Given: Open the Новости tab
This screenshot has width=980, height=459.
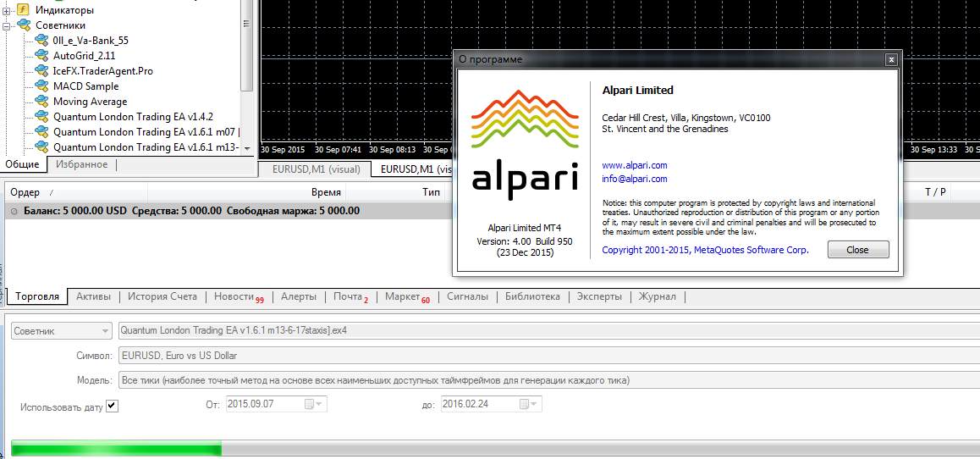Looking at the screenshot, I should (x=238, y=297).
